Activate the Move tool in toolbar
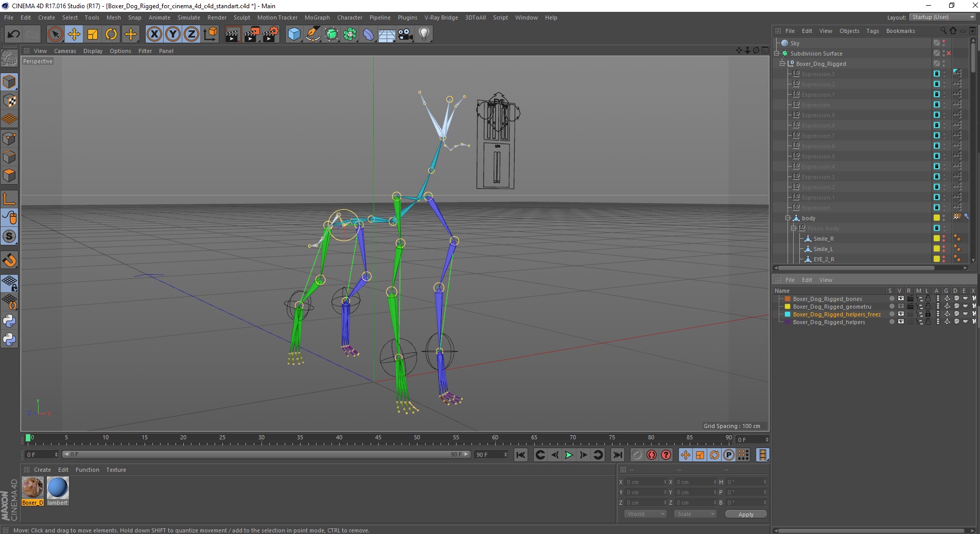This screenshot has width=980, height=534. pyautogui.click(x=74, y=34)
